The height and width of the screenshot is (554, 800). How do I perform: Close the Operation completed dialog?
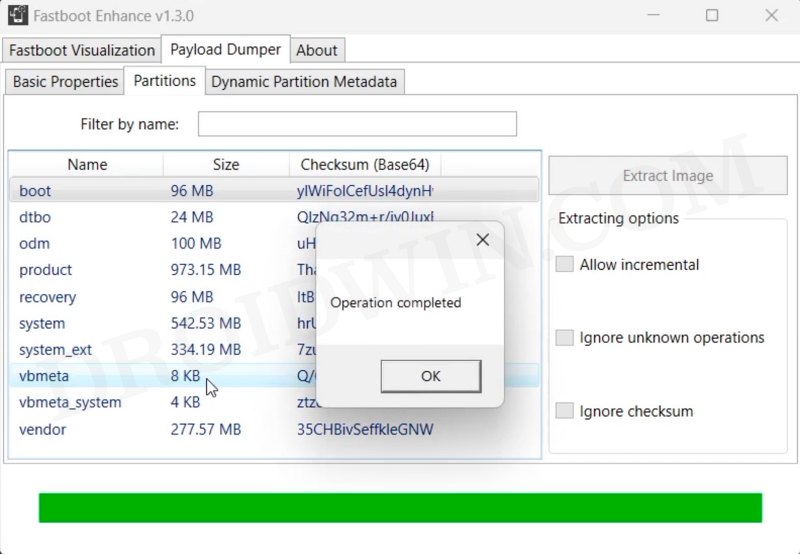click(x=482, y=240)
